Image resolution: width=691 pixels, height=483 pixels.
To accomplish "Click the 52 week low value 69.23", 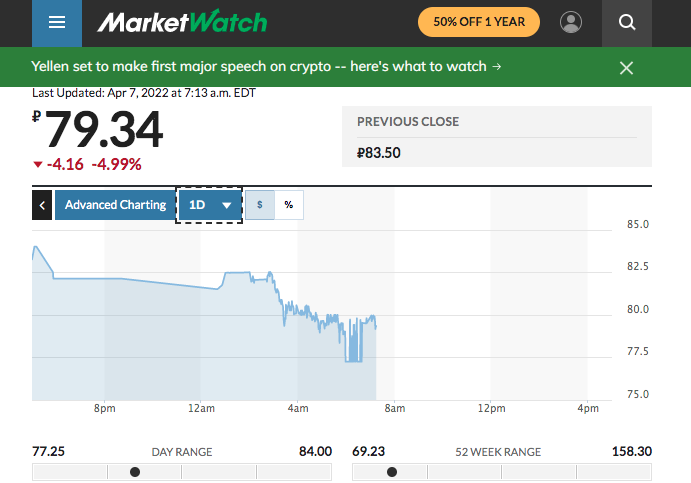I will click(368, 452).
